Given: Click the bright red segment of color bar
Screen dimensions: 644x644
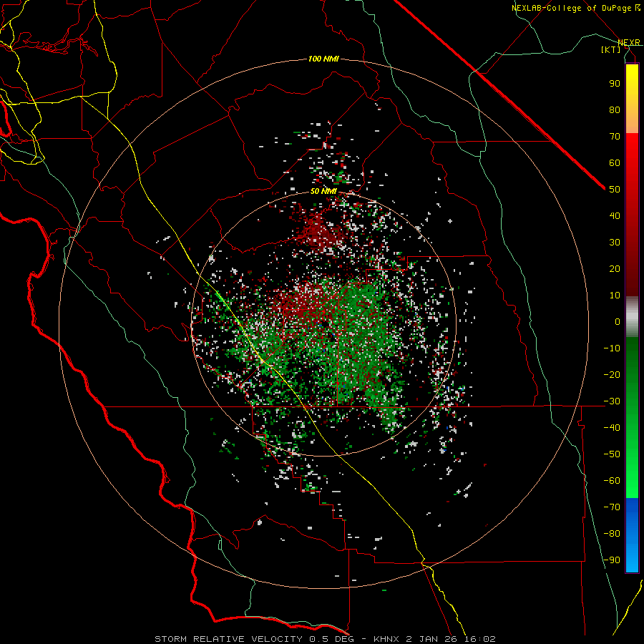Looking at the screenshot, I should pyautogui.click(x=632, y=213).
